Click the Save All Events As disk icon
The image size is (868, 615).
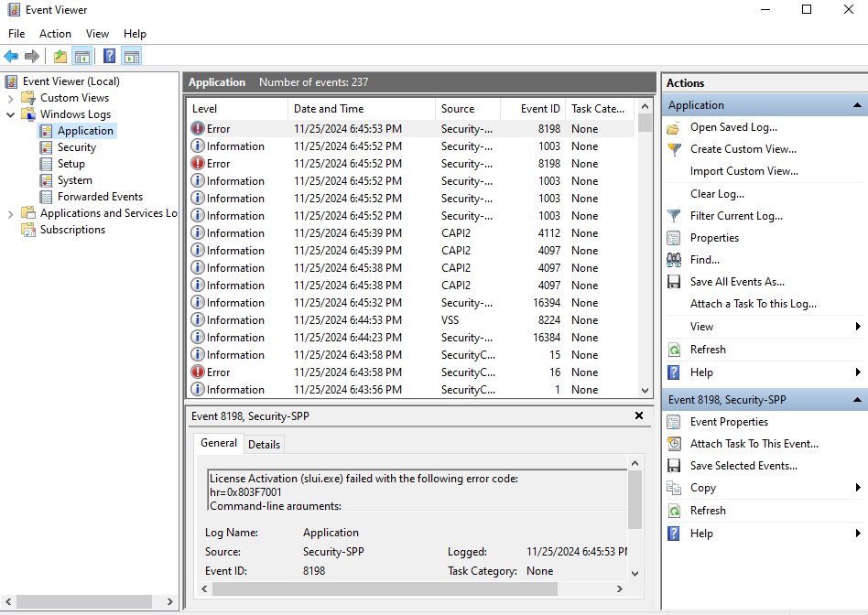(x=674, y=282)
